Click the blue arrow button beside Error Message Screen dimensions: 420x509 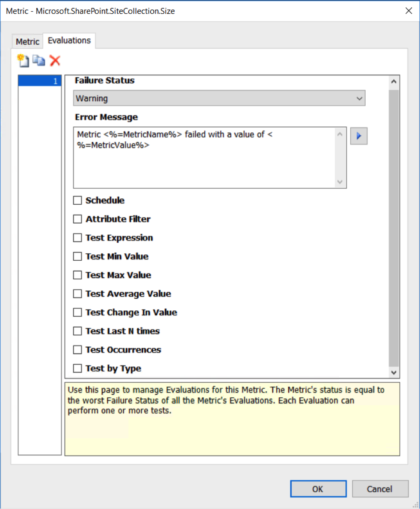click(359, 136)
